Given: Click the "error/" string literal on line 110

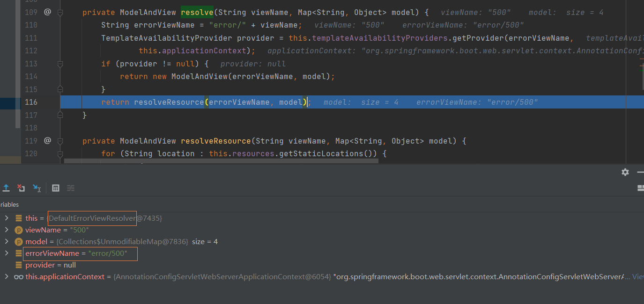Looking at the screenshot, I should click(x=228, y=25).
